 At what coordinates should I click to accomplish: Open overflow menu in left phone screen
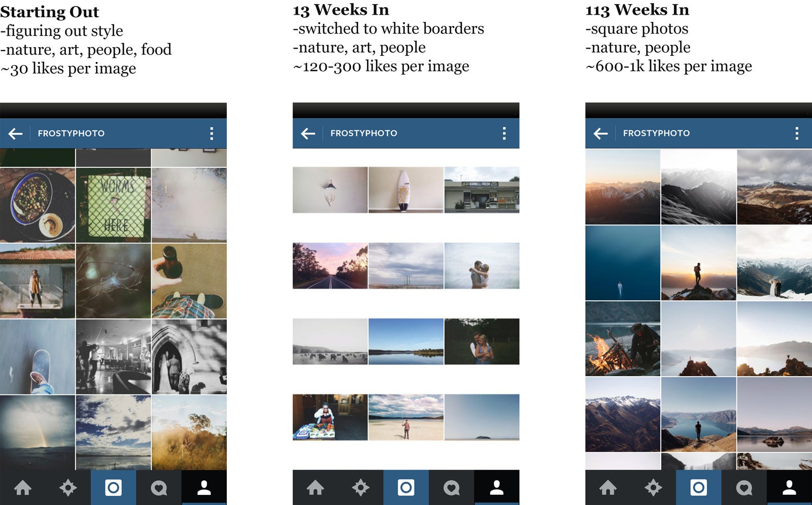(x=212, y=133)
